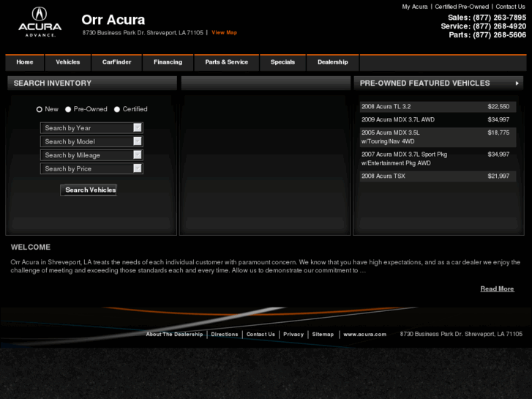
Task: Click Contact Us in the footer
Action: 261,335
